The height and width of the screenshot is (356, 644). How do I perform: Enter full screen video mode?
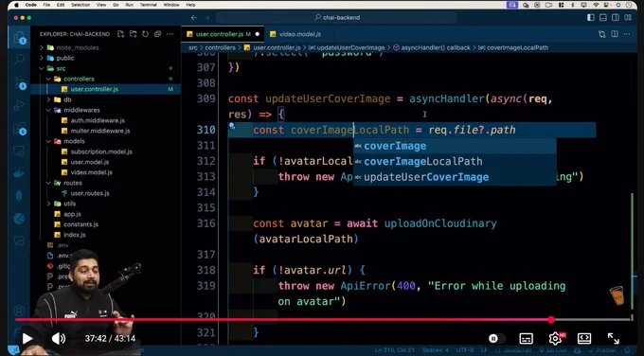coord(613,338)
